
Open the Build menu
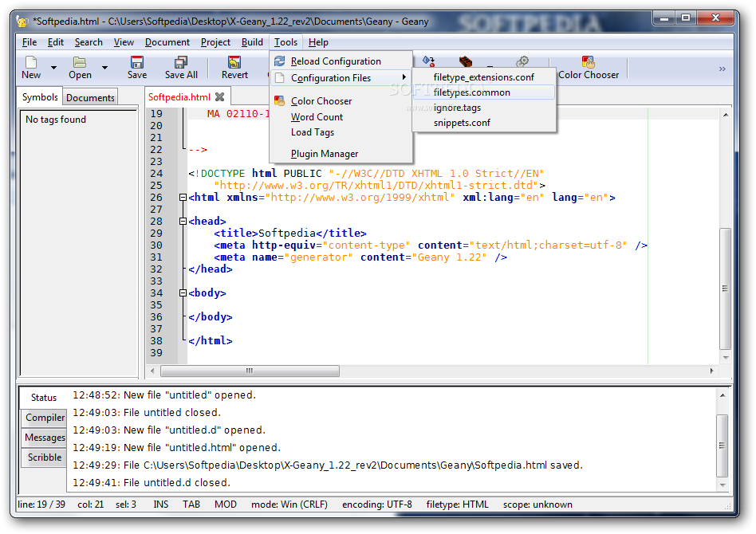(x=252, y=42)
